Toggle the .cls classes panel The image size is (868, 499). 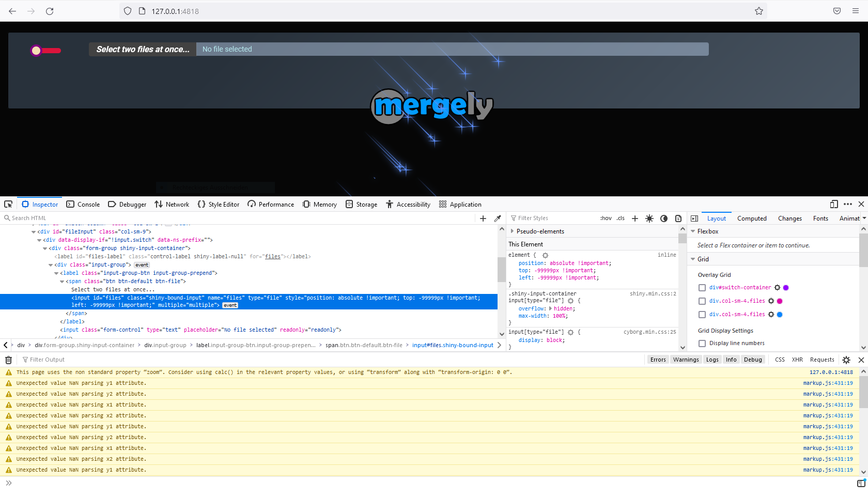click(x=621, y=218)
